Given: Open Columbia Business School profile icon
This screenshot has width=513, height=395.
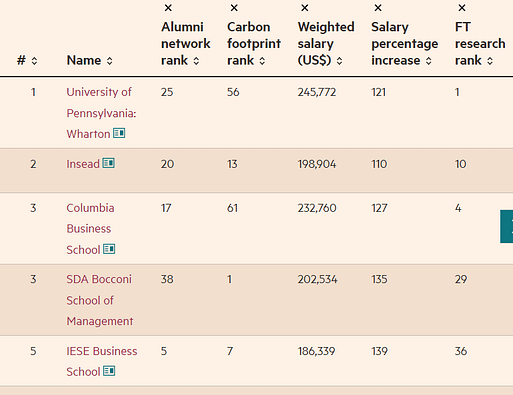Looking at the screenshot, I should (109, 249).
